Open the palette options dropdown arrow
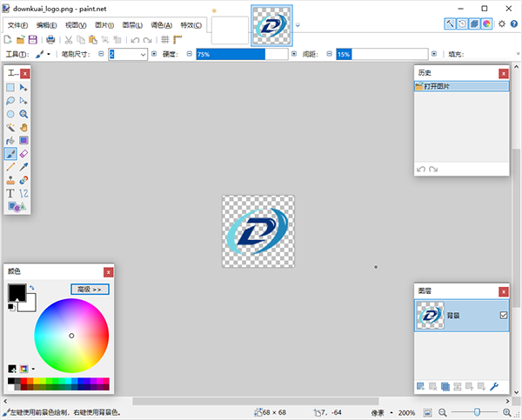Screen dimensions: 522x420 pyautogui.click(x=33, y=369)
